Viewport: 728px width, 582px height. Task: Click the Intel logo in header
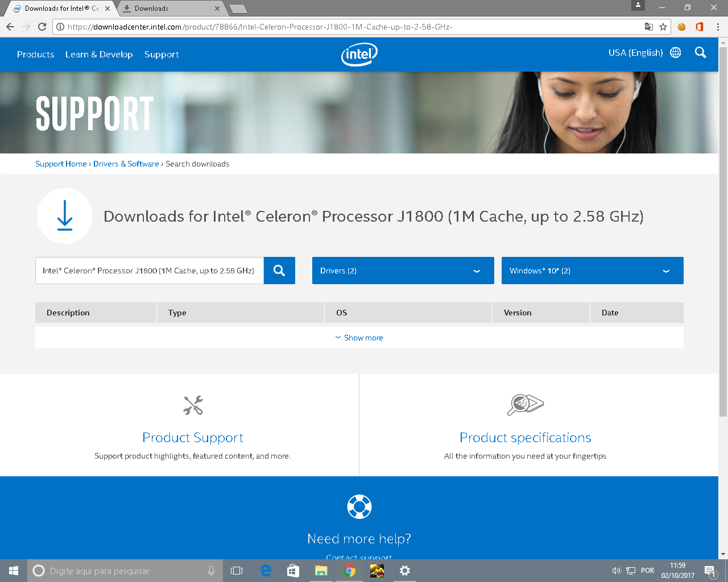(x=359, y=55)
